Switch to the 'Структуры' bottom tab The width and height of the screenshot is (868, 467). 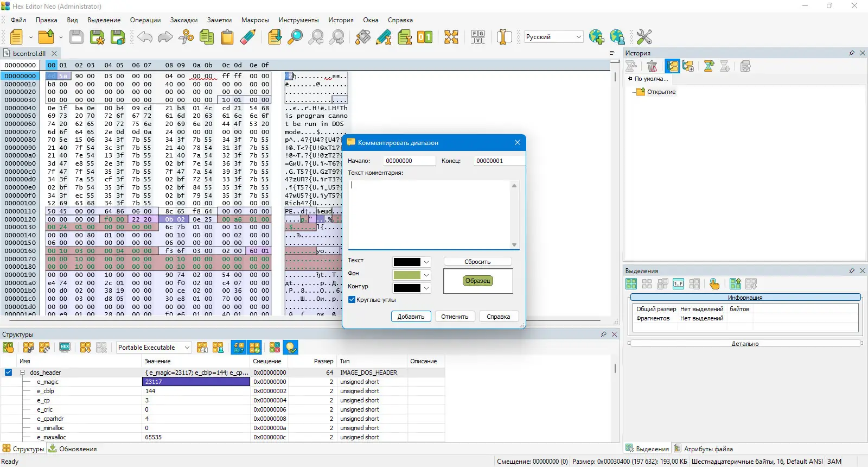pyautogui.click(x=23, y=449)
